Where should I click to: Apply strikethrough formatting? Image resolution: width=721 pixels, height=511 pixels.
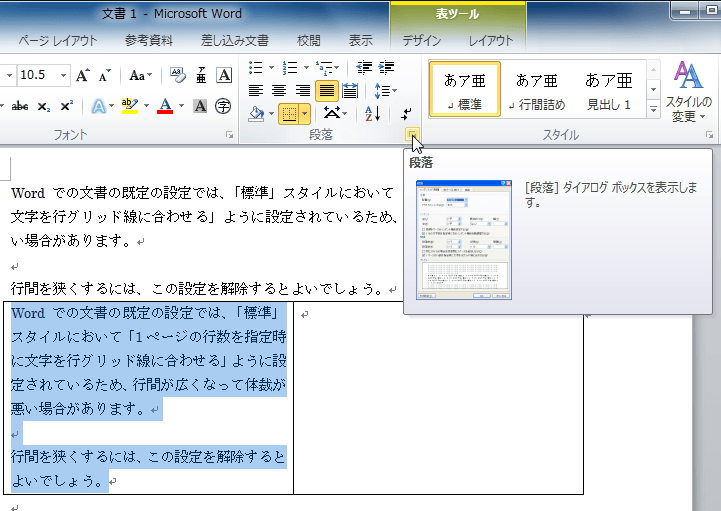tap(20, 106)
